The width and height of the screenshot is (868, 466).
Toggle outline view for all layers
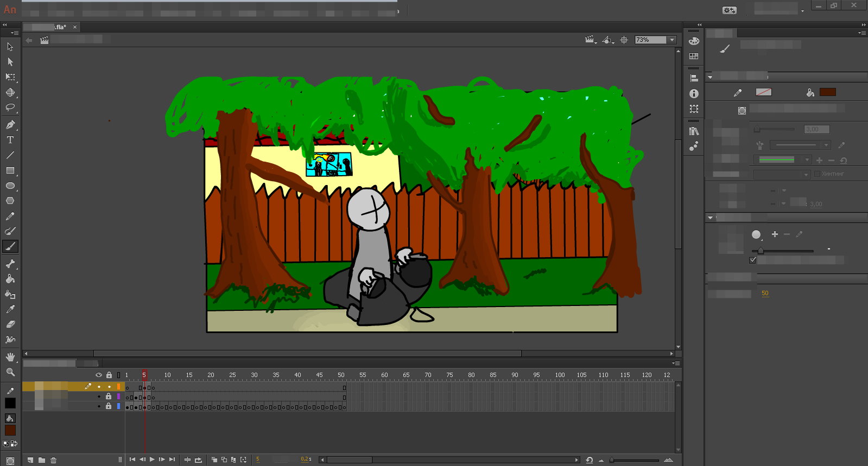coord(118,375)
